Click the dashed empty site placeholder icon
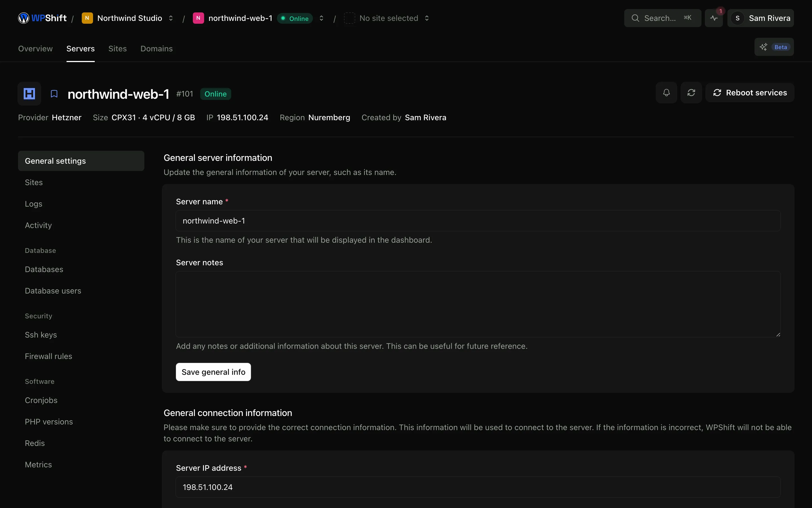The width and height of the screenshot is (812, 508). [349, 18]
